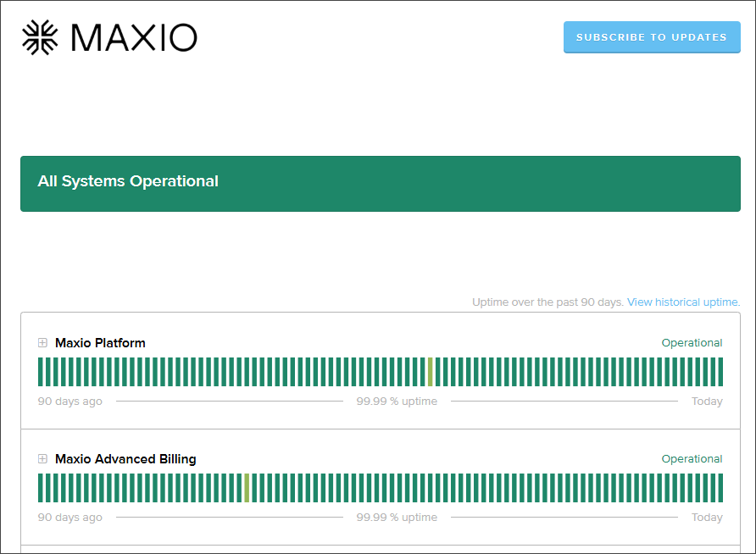
Task: Click the "Today" label under Maxio Advanced Billing
Action: (707, 518)
